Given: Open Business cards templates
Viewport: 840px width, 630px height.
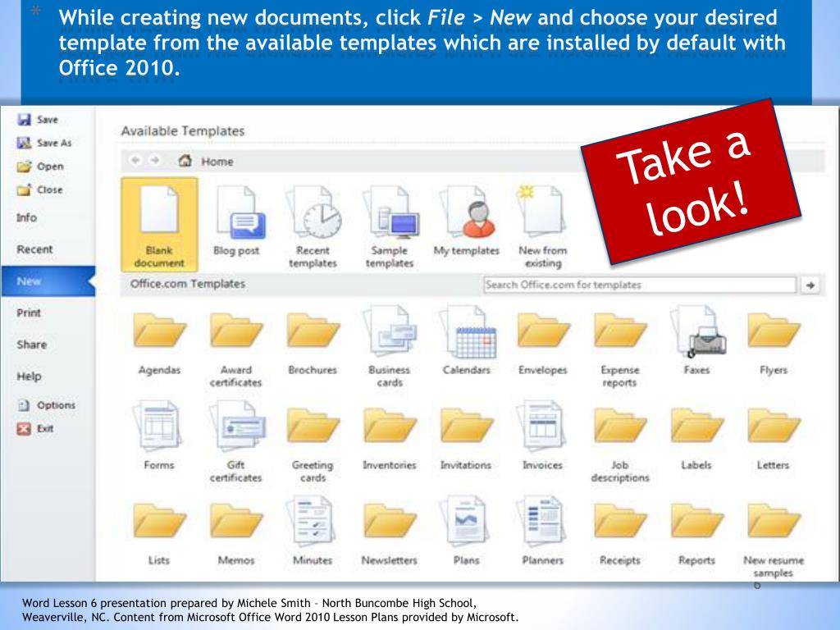Looking at the screenshot, I should [x=390, y=347].
